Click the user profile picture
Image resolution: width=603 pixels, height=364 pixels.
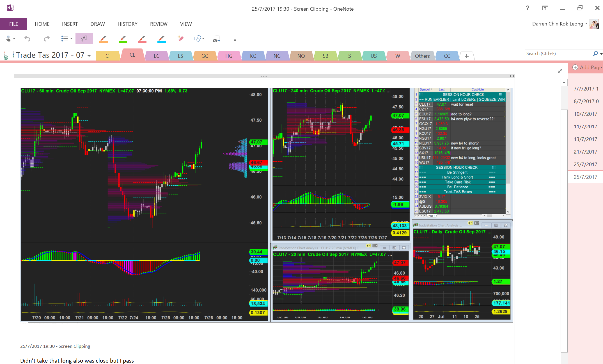[595, 24]
